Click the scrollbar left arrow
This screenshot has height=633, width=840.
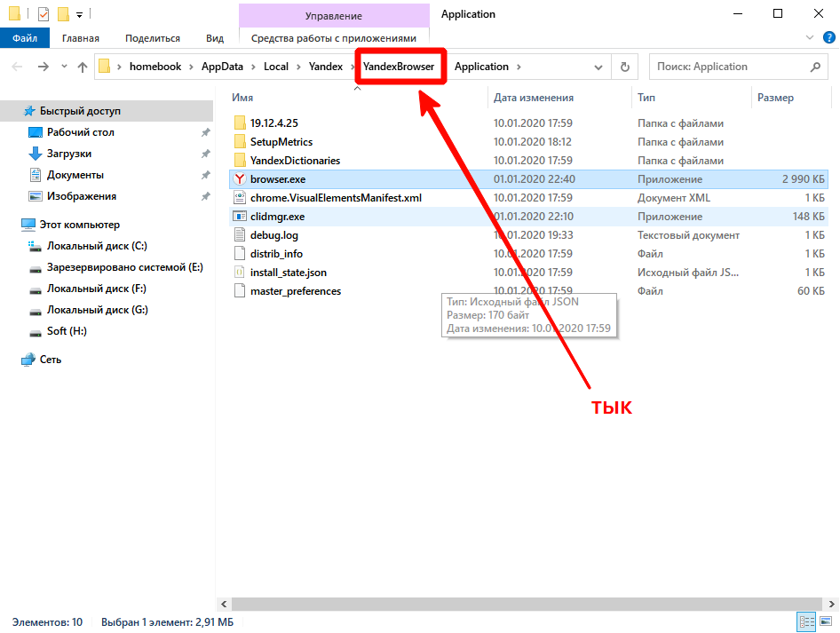(224, 604)
